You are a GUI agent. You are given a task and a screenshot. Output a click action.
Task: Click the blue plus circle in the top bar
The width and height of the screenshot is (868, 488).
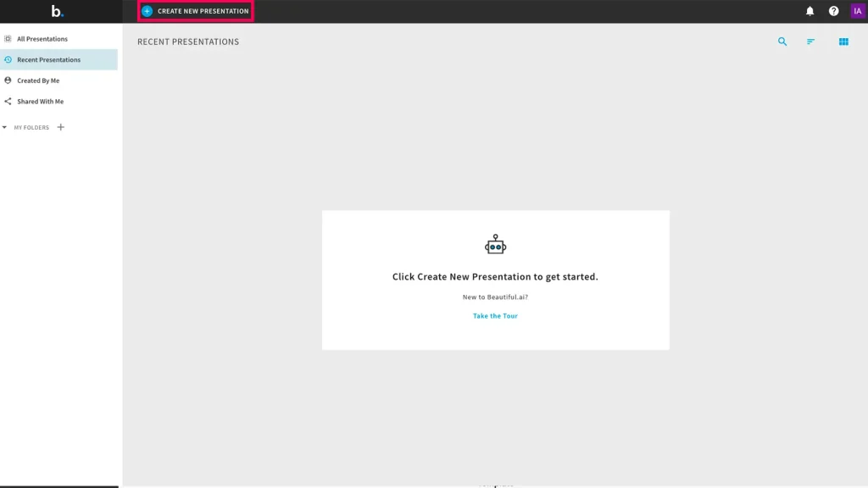pos(147,11)
